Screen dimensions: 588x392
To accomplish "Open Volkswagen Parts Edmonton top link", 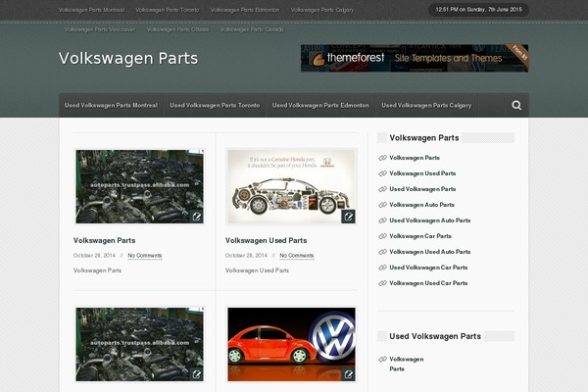I will (x=245, y=10).
